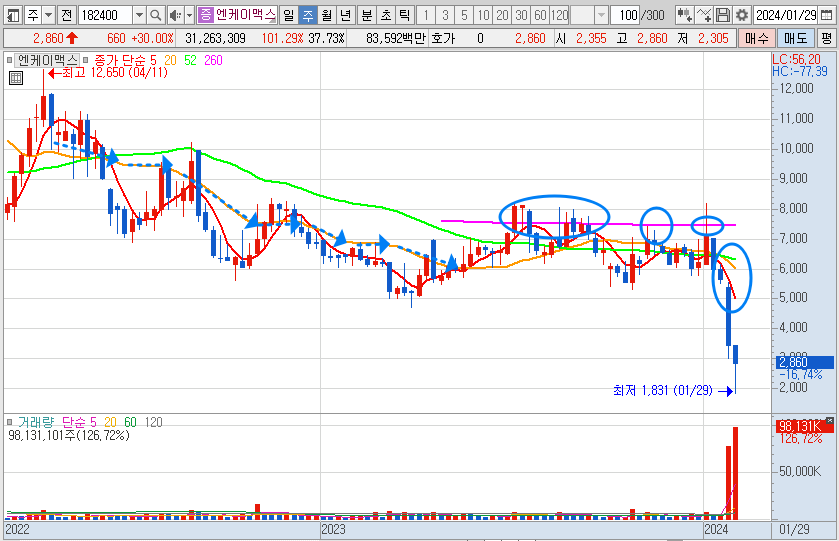Click the magenta 260 moving average legend
The image size is (839, 541).
213,60
